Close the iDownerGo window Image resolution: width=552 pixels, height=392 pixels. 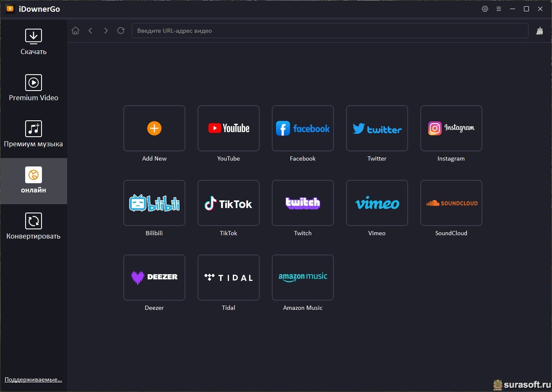tap(540, 9)
